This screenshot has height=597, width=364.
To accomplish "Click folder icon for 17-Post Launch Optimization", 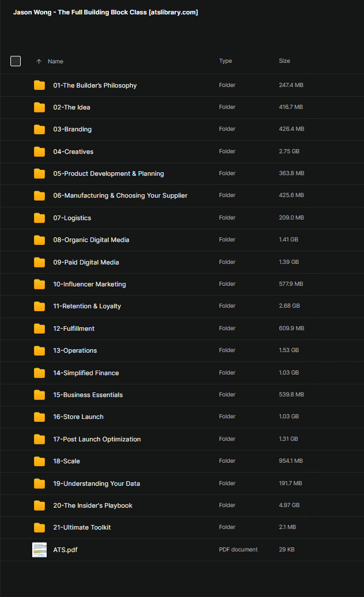I will pyautogui.click(x=40, y=439).
